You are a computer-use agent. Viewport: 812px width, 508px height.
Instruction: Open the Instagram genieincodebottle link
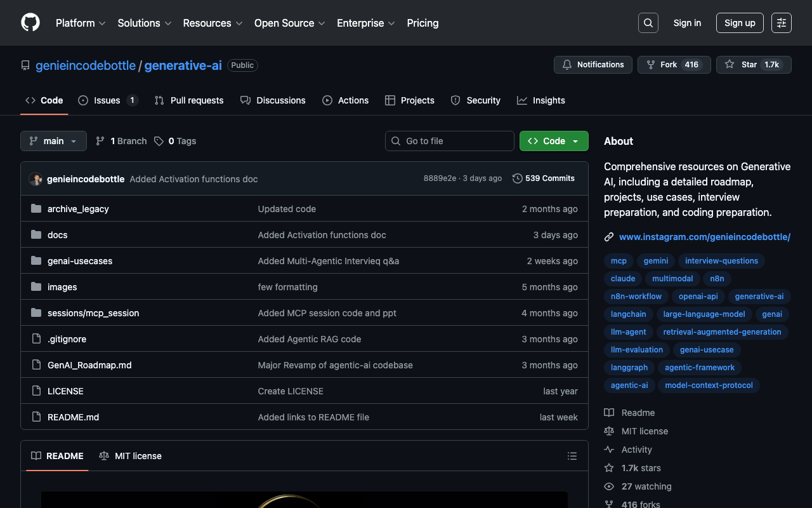click(x=704, y=237)
